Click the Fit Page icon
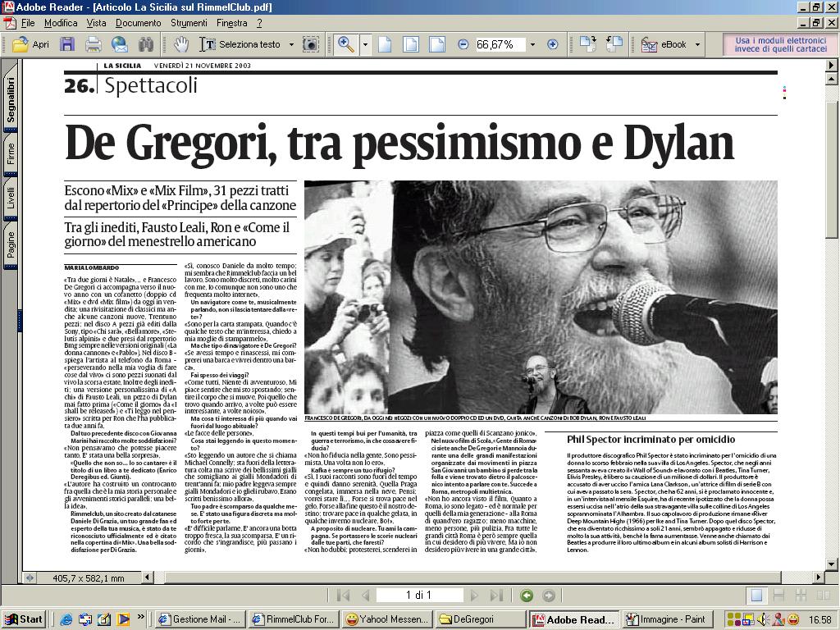The height and width of the screenshot is (630, 840). click(411, 44)
